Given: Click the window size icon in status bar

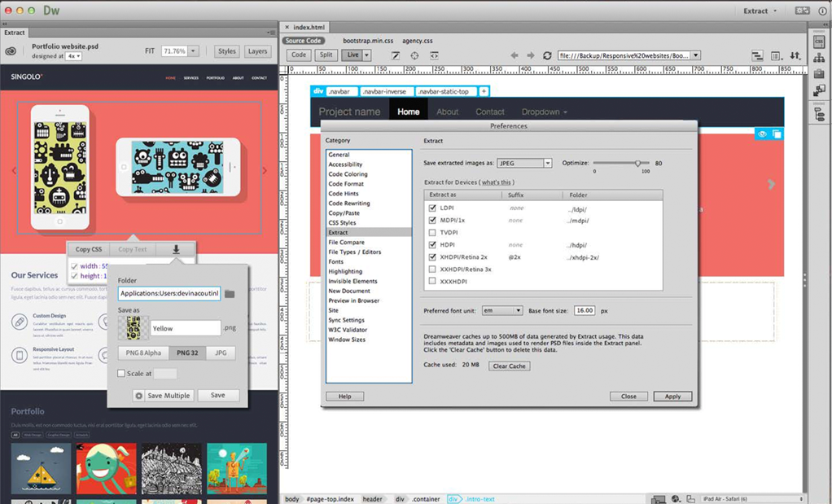Looking at the screenshot, I should tap(690, 498).
